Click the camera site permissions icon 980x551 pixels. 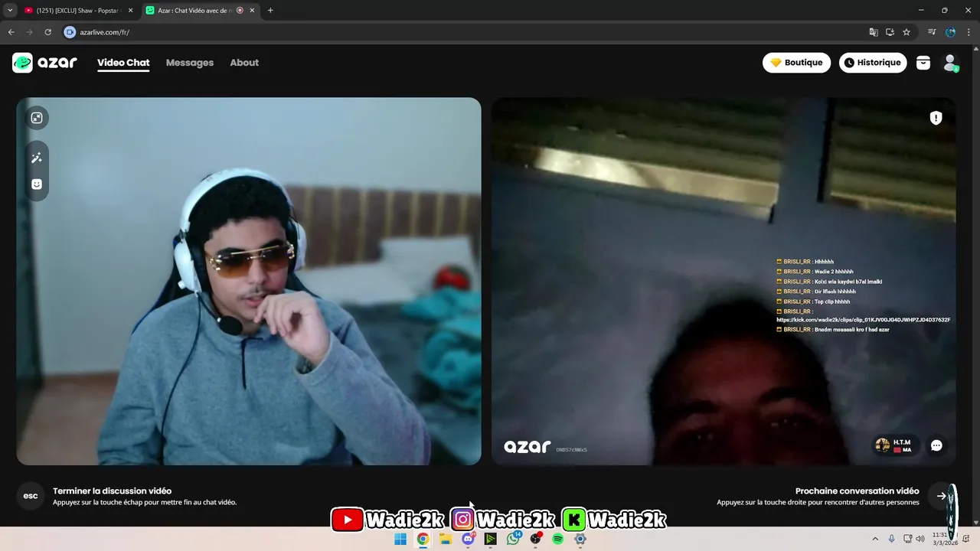coord(70,32)
